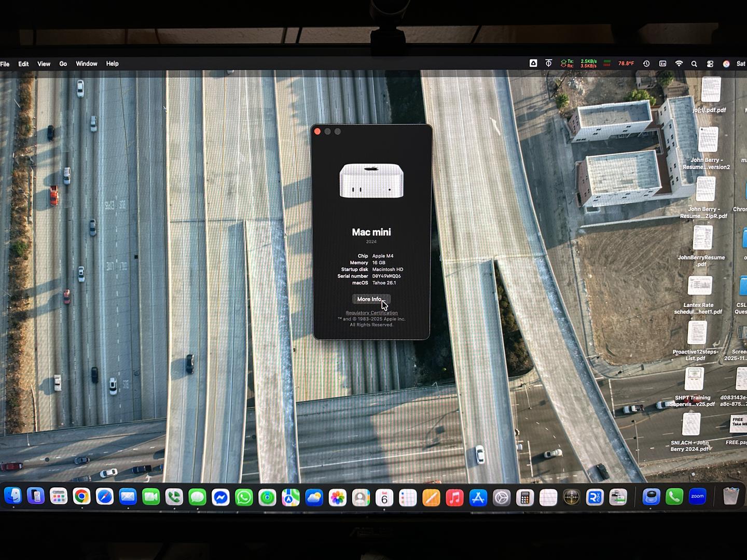Close the About This Mac window

click(317, 132)
